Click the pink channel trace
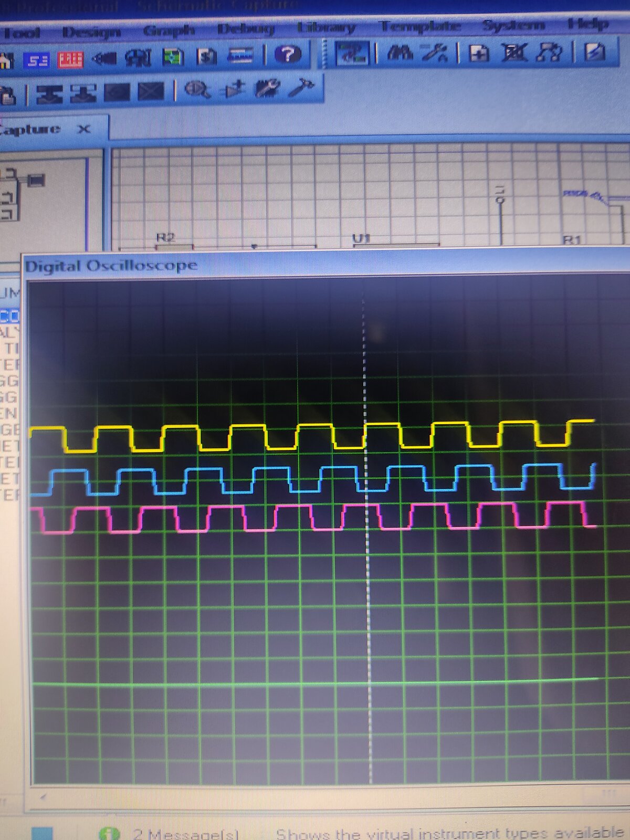This screenshot has width=630, height=840. pyautogui.click(x=313, y=517)
